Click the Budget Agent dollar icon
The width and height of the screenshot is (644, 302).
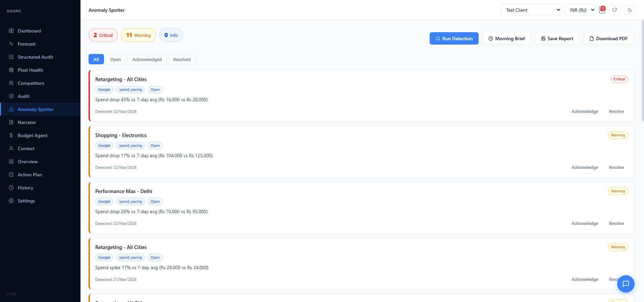pos(11,135)
